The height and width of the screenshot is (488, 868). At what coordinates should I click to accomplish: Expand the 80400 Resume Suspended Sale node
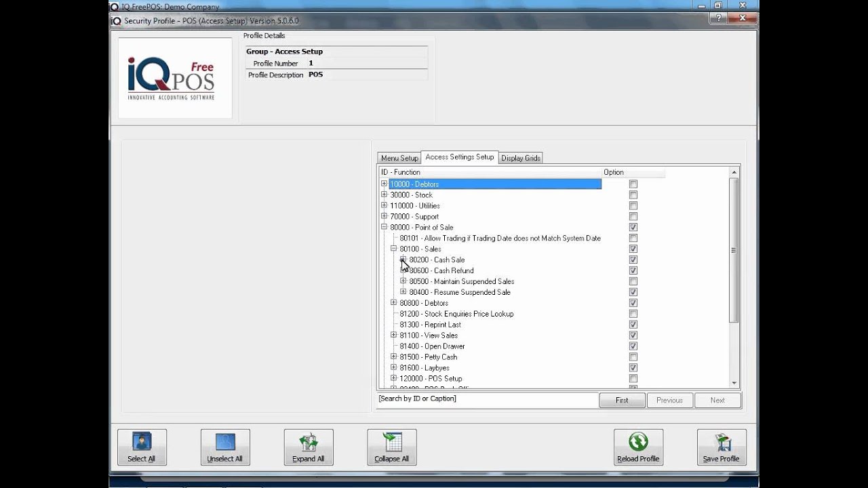[x=403, y=291]
